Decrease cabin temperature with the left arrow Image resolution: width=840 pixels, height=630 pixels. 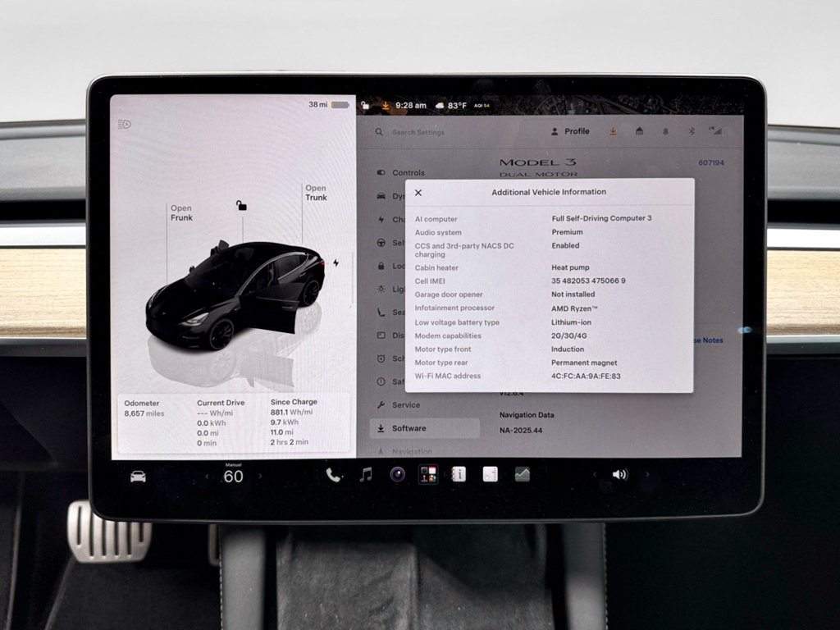click(208, 476)
